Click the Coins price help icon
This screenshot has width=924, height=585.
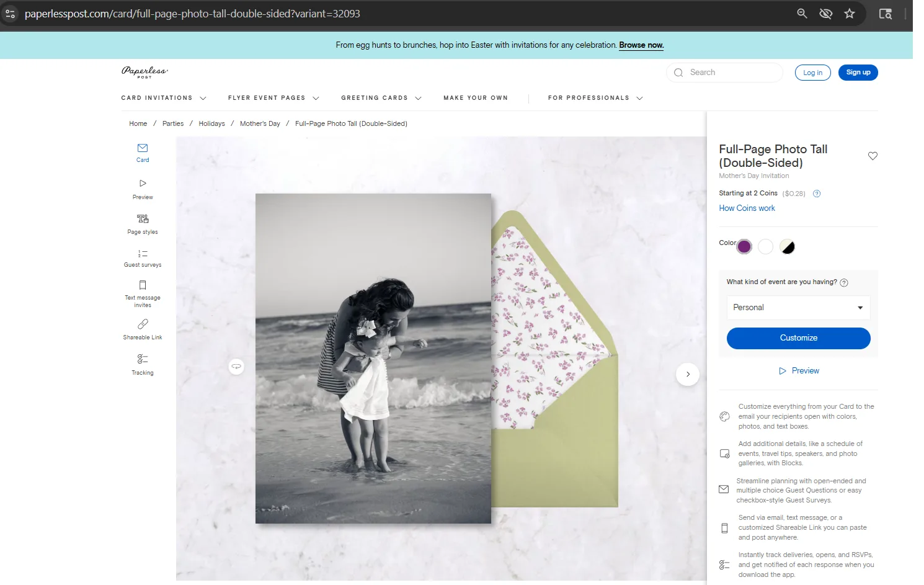(x=817, y=194)
